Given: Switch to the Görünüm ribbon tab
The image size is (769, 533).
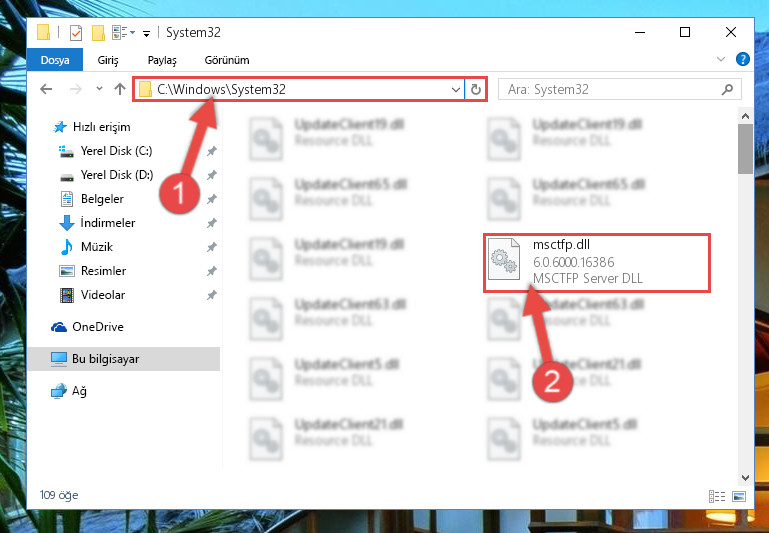Looking at the screenshot, I should [x=227, y=60].
